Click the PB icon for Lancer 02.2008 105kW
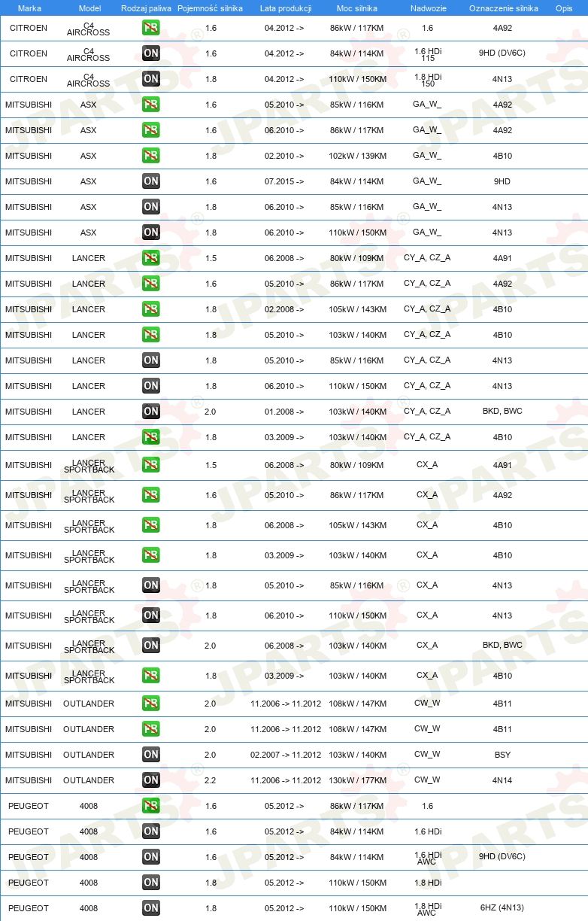The width and height of the screenshot is (588, 921). 151,309
